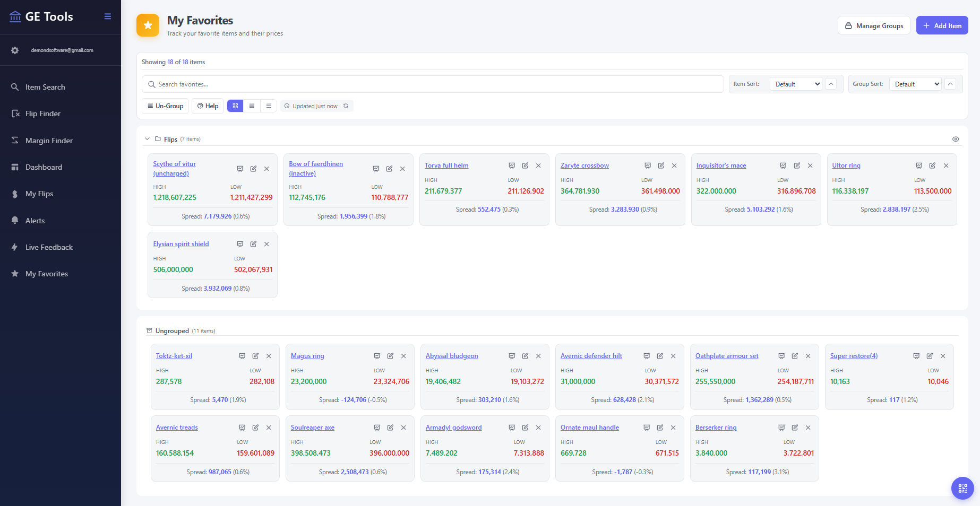
Task: Open chart for Armadyl godsword
Action: point(512,428)
